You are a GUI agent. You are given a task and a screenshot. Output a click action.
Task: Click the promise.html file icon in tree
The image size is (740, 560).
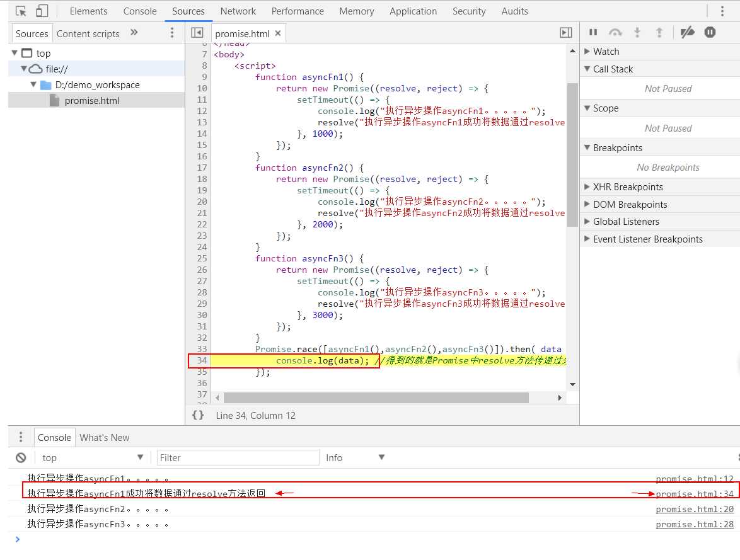[55, 100]
